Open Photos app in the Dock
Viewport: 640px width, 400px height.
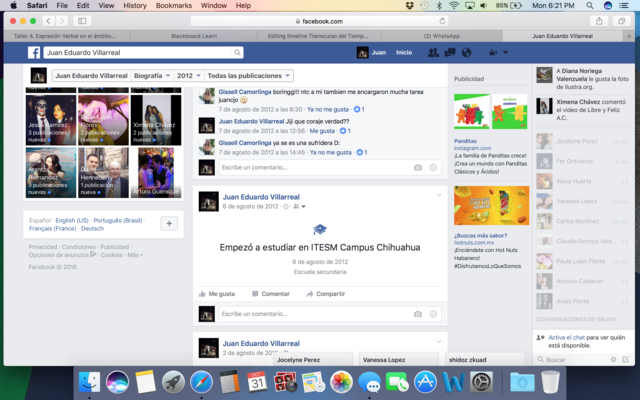tap(341, 382)
